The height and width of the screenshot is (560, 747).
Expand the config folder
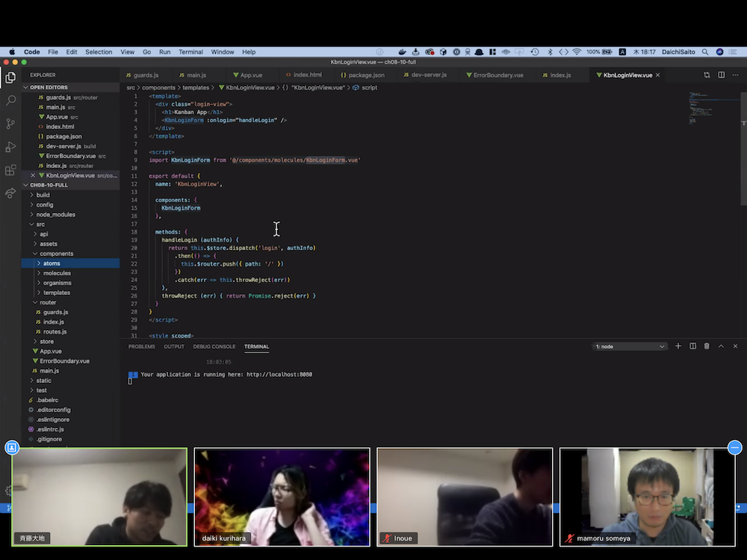pos(70,205)
